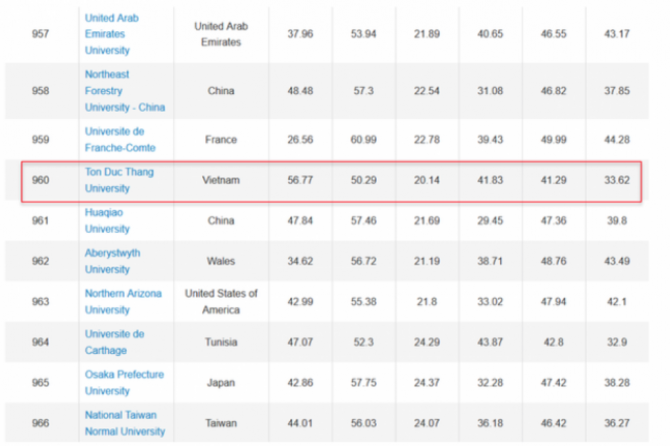Select the Wales country cell
This screenshot has width=670, height=446.
tap(220, 261)
